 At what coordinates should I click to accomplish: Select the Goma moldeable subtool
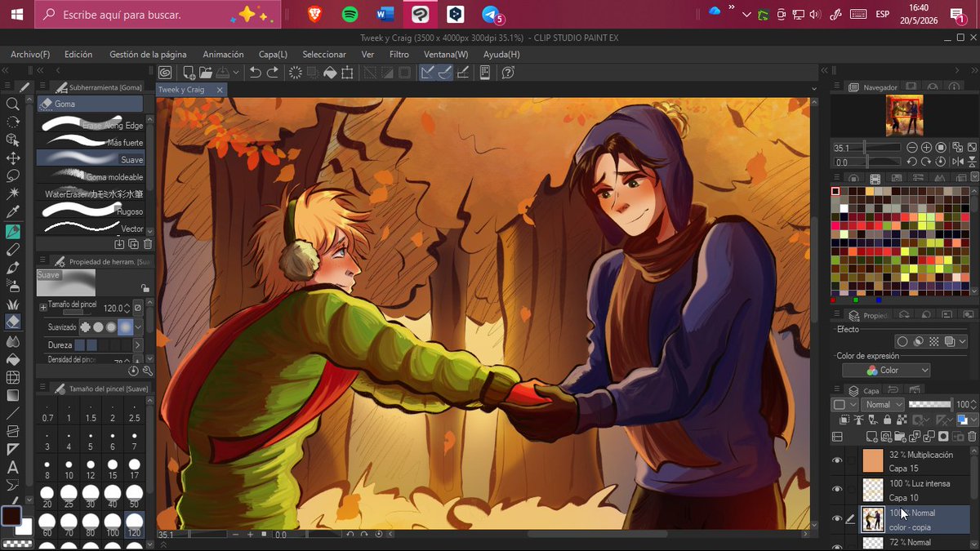tap(91, 176)
